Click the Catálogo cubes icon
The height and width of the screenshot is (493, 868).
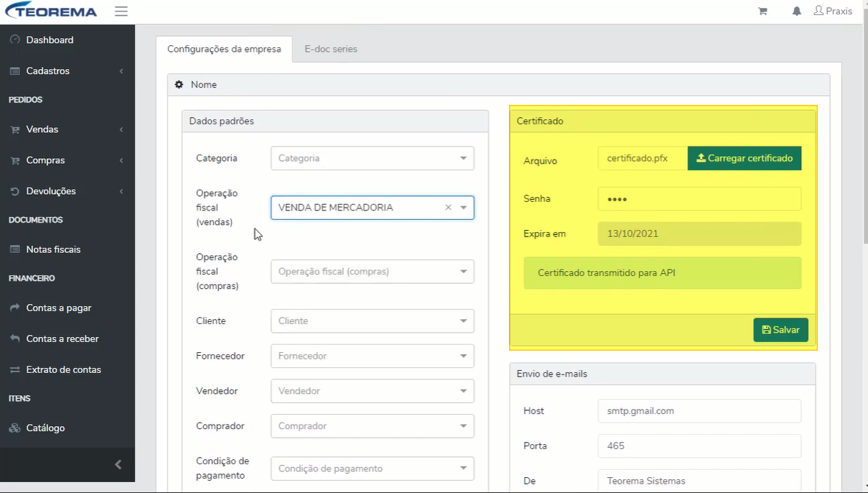pyautogui.click(x=14, y=428)
